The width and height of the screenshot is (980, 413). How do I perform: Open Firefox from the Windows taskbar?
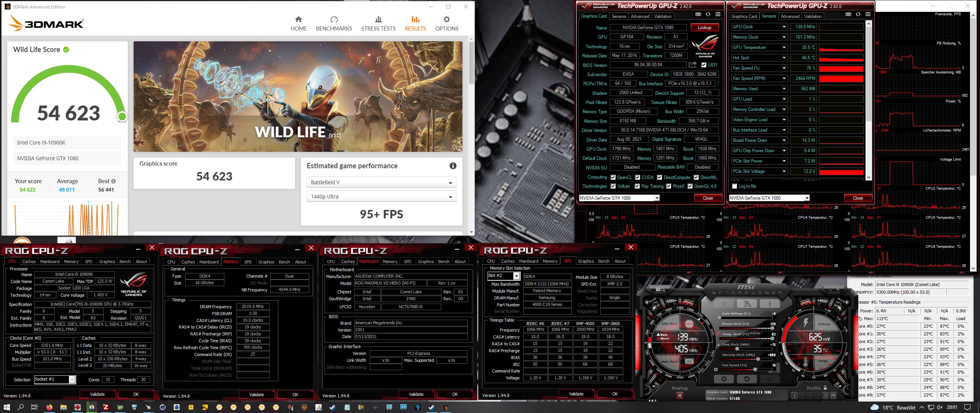pos(49,407)
